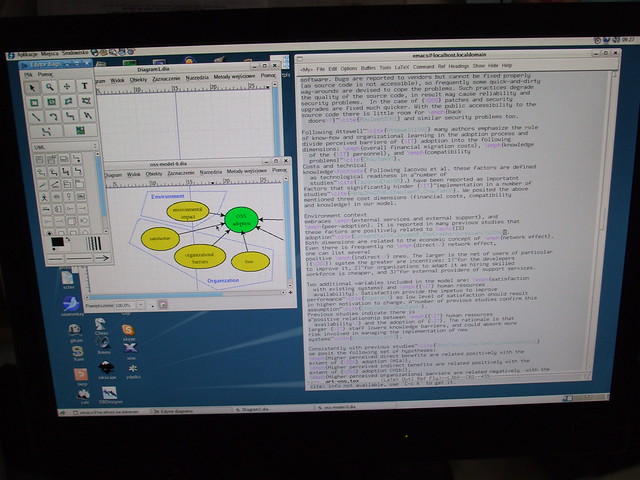The image size is (640, 480).
Task: Open the line width selector in toolbox
Action: tap(93, 243)
